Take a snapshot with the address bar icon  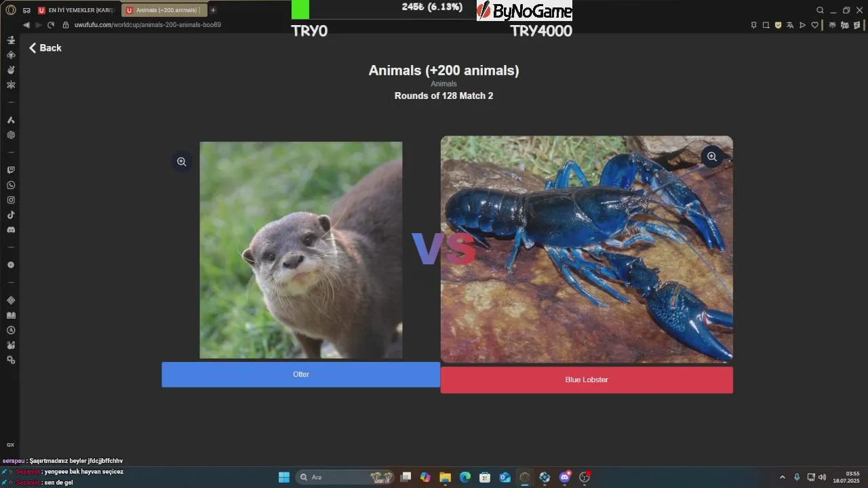click(766, 25)
